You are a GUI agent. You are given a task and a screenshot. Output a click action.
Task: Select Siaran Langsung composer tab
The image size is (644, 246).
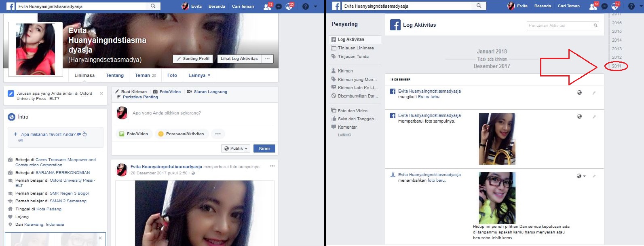pos(207,92)
